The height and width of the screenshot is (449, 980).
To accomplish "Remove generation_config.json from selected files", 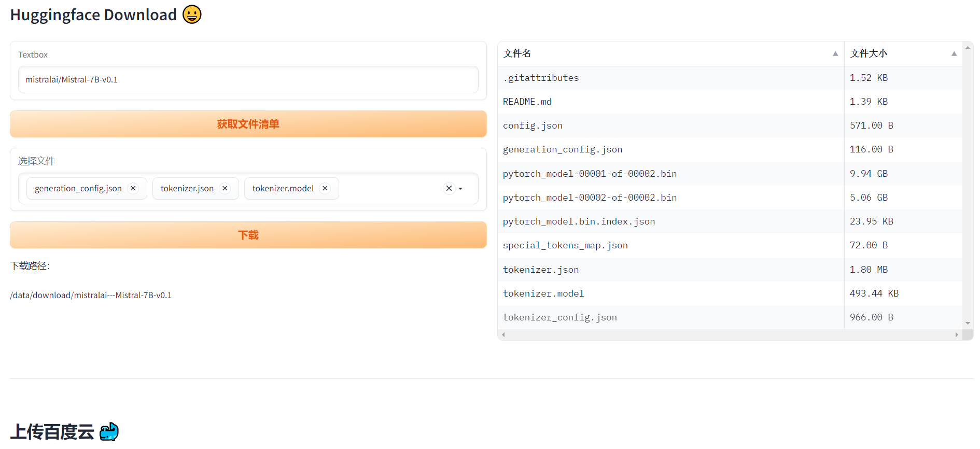I will click(133, 188).
